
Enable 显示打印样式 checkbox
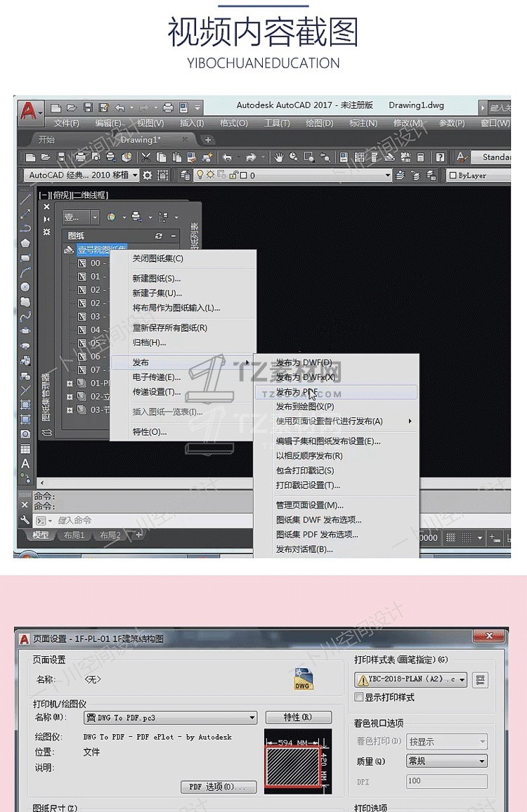pyautogui.click(x=358, y=697)
